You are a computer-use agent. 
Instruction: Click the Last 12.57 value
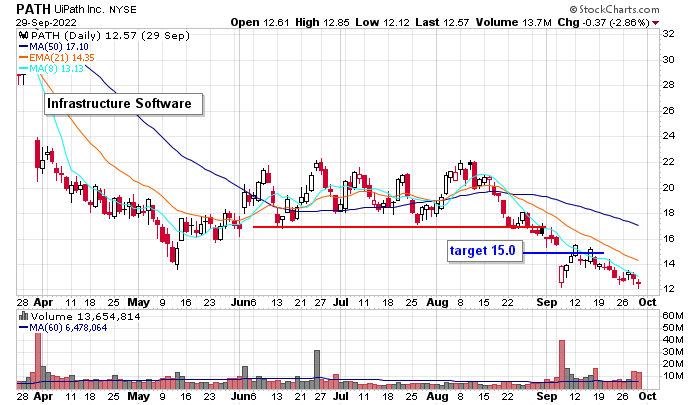442,22
